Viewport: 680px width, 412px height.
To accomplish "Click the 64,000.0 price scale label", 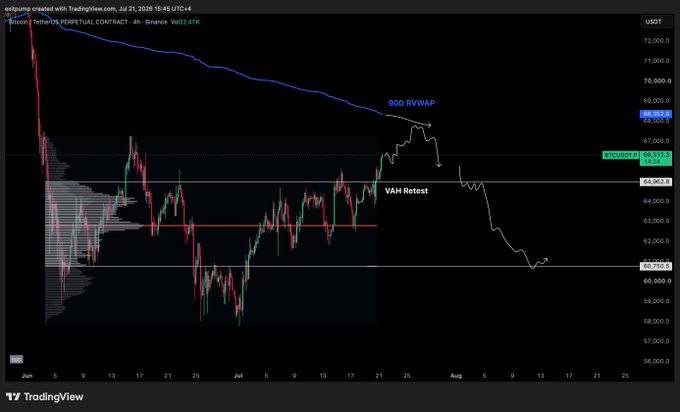I will 655,201.
